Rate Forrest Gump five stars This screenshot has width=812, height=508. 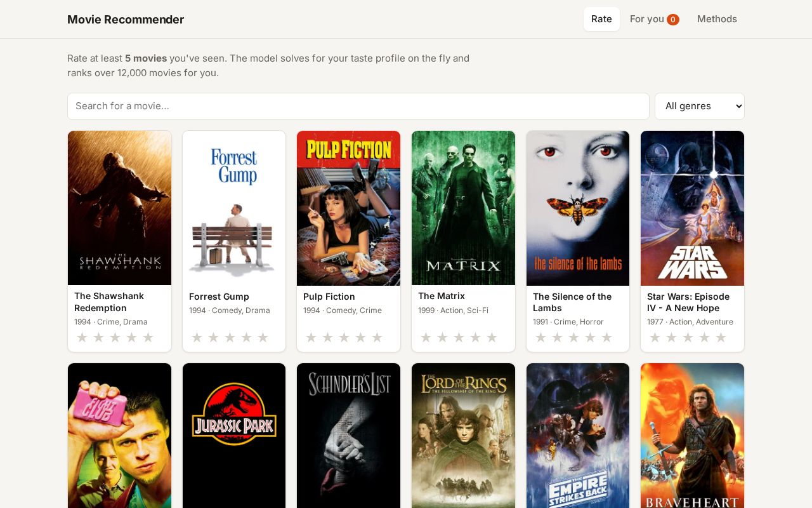click(x=263, y=338)
